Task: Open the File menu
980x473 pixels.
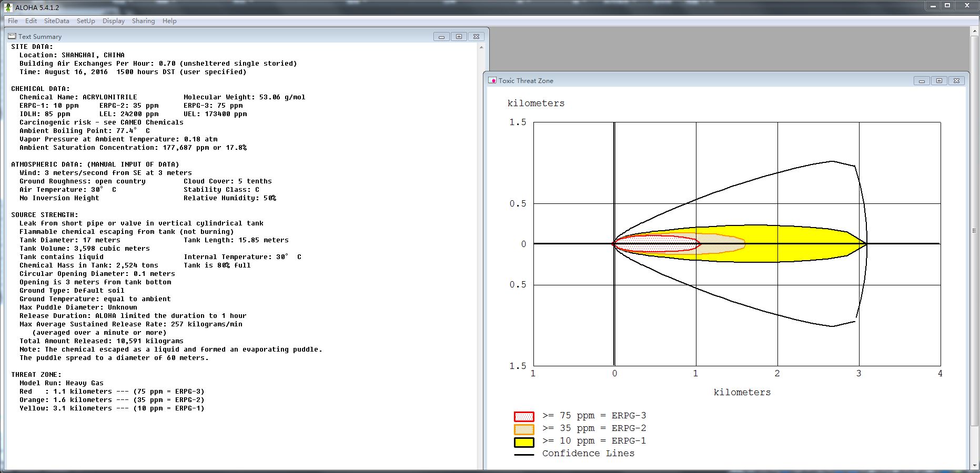Action: point(13,21)
